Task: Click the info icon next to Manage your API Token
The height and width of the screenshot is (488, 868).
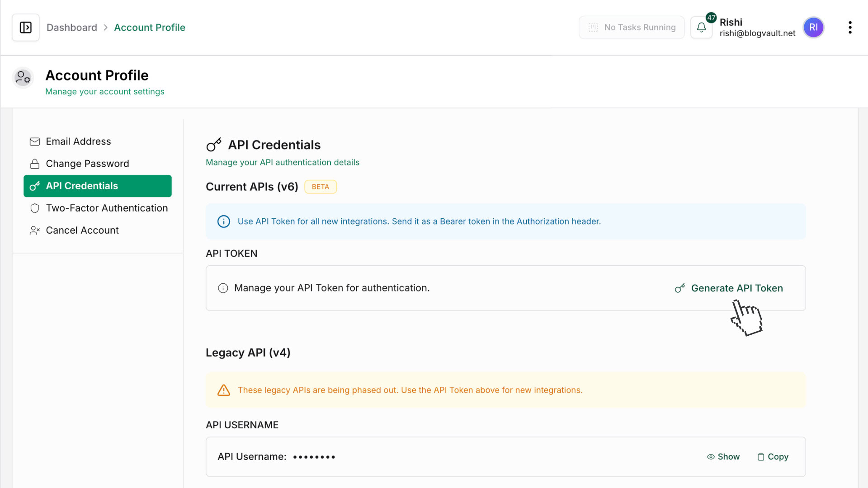Action: pos(223,288)
